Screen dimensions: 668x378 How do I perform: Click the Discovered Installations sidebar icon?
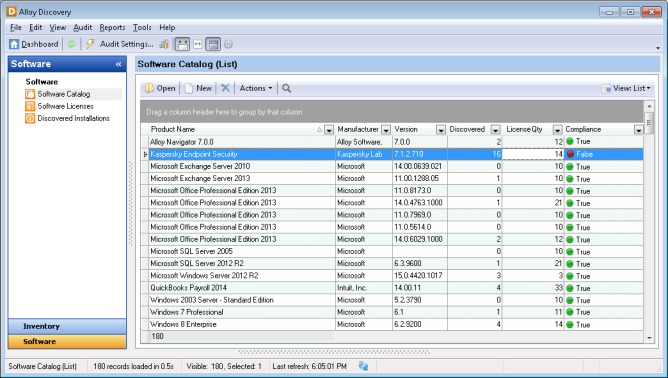pos(30,118)
